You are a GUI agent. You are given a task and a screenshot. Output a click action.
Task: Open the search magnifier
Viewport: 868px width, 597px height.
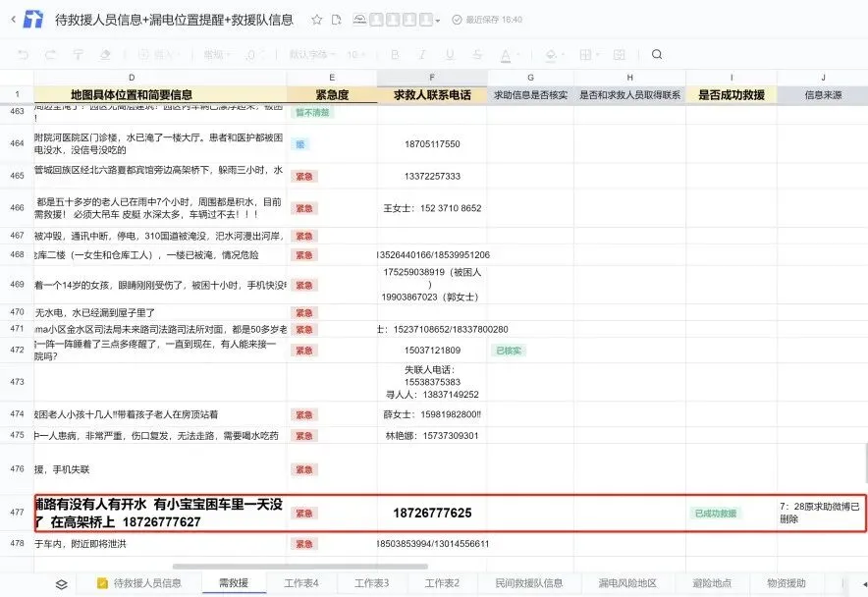(x=657, y=54)
